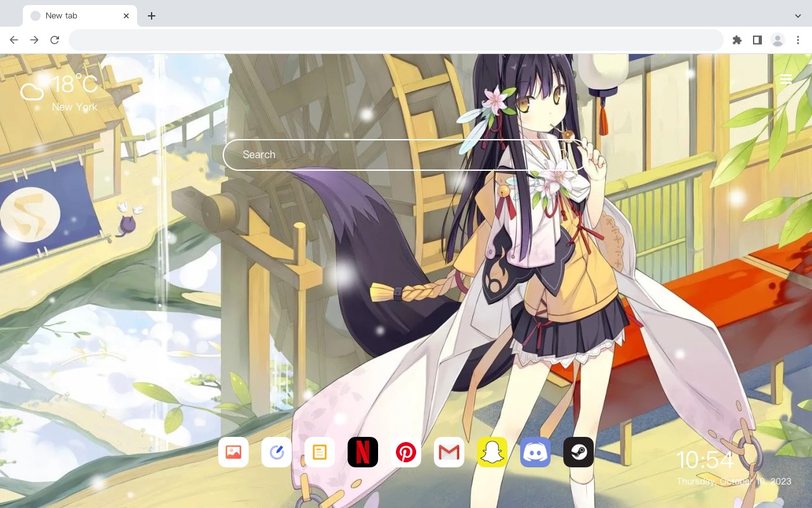This screenshot has width=812, height=508.
Task: Open the blue circular pen shortcut icon
Action: 277,452
